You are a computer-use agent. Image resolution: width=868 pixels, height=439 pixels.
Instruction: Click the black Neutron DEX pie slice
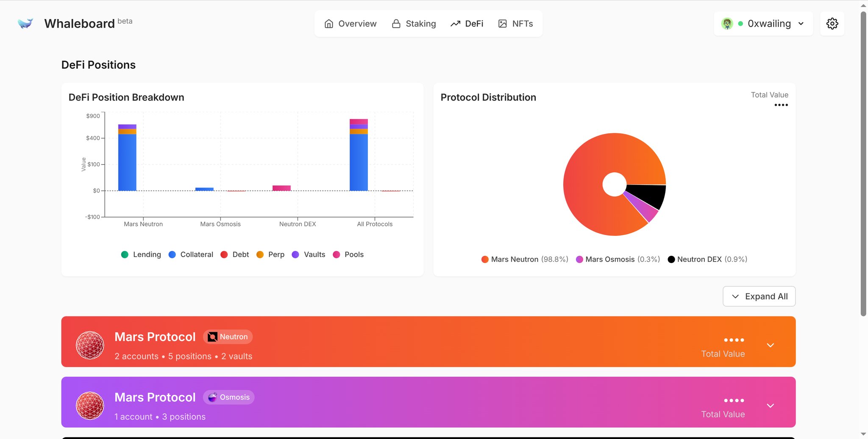(648, 195)
